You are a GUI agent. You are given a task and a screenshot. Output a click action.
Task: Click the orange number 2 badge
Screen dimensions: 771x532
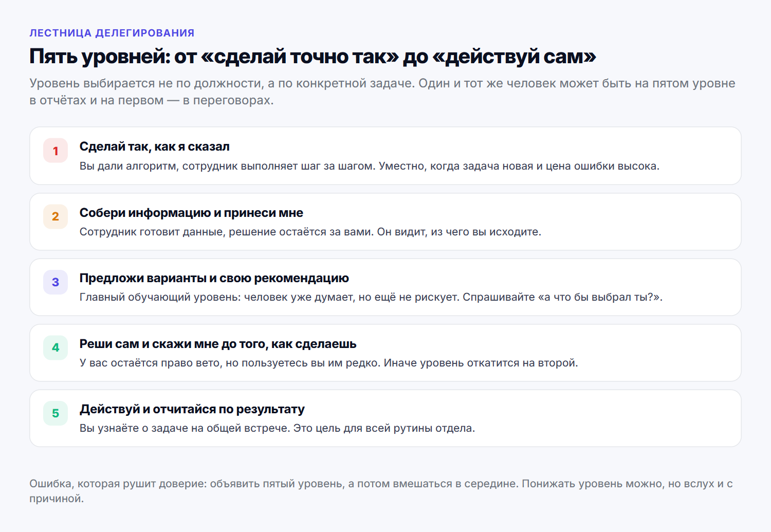pos(56,216)
